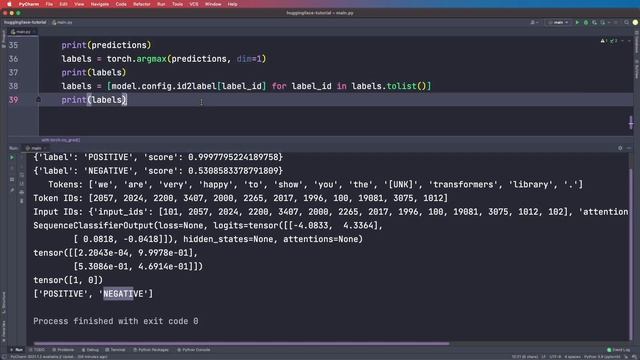Click the UTF-8 encoding status bar entry
Screen dimensions: 640x360
point(555,357)
